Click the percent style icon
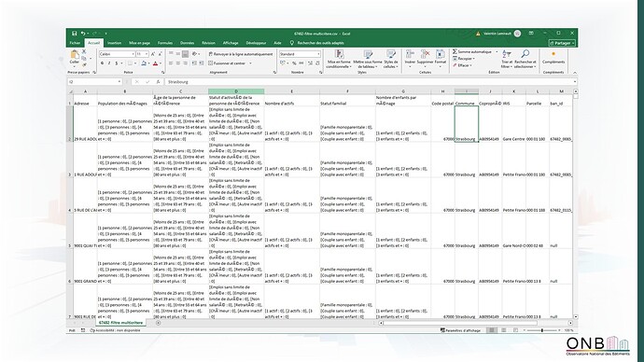This screenshot has height=362, width=644. pos(294,63)
